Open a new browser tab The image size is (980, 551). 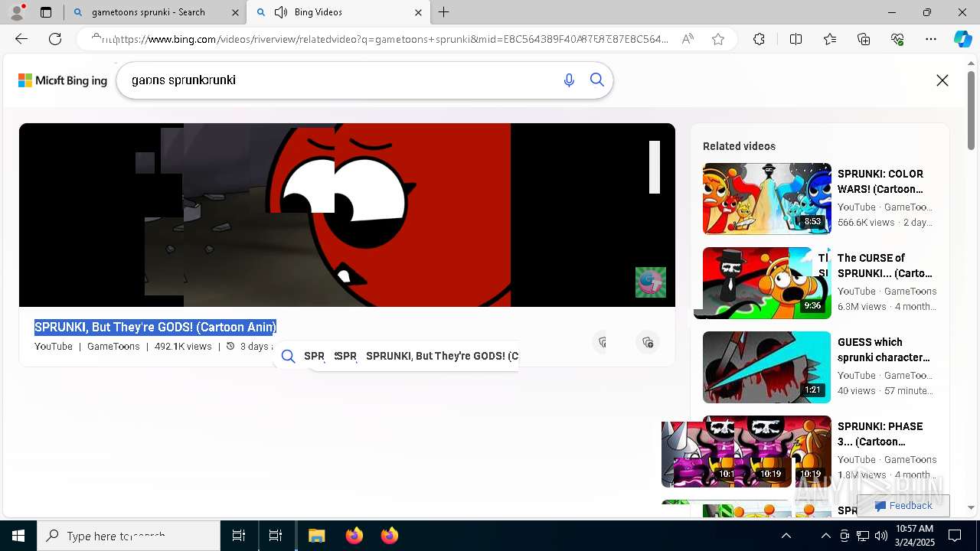(x=444, y=12)
